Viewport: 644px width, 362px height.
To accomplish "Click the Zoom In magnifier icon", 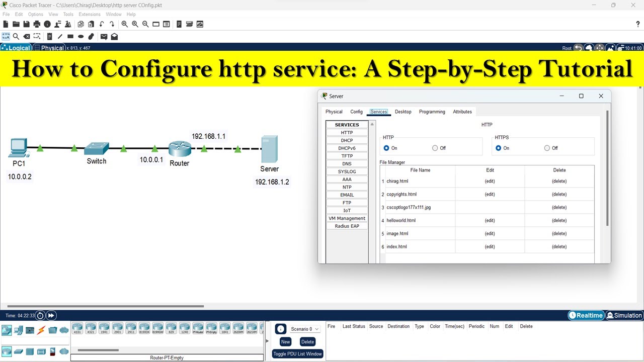I will (124, 24).
